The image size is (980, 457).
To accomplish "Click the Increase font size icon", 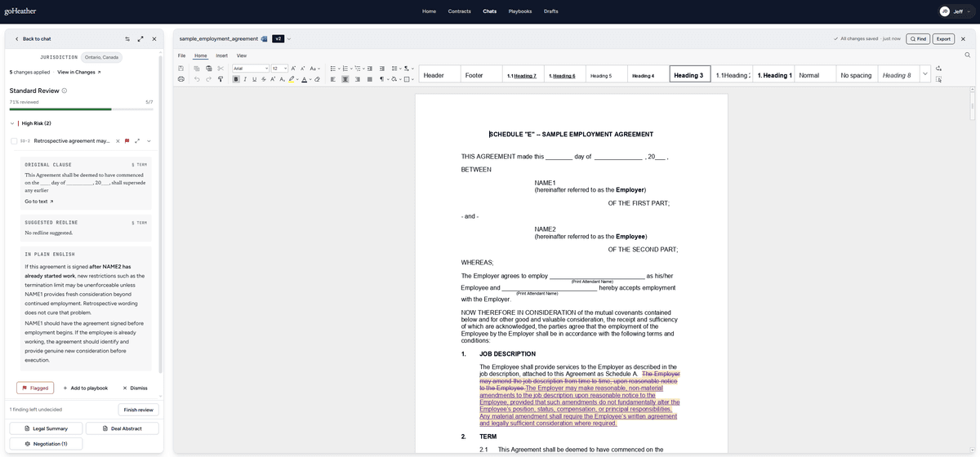I will point(293,69).
